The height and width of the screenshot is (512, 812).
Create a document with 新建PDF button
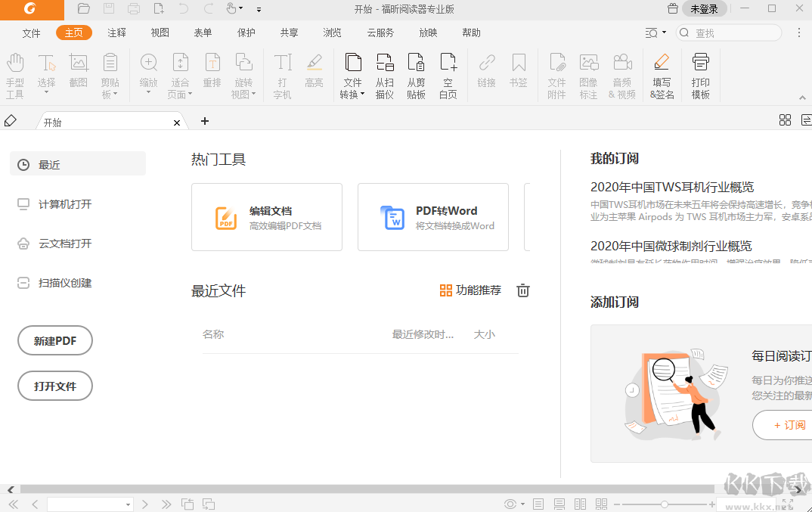point(54,340)
